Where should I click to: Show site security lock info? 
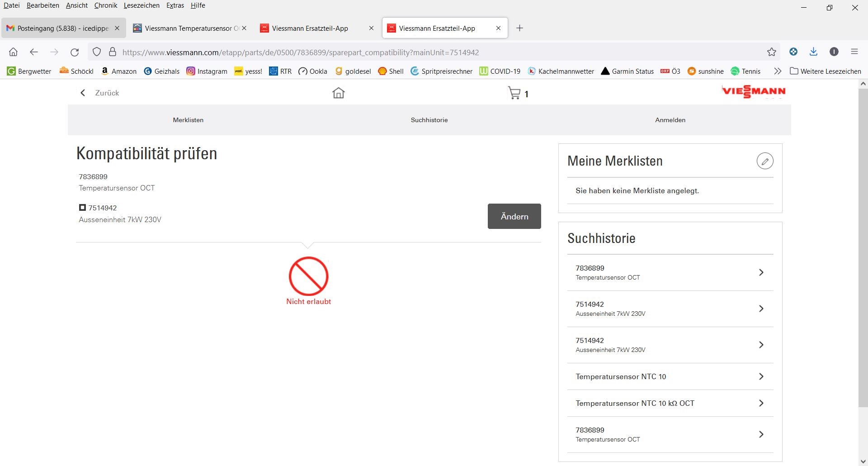113,52
